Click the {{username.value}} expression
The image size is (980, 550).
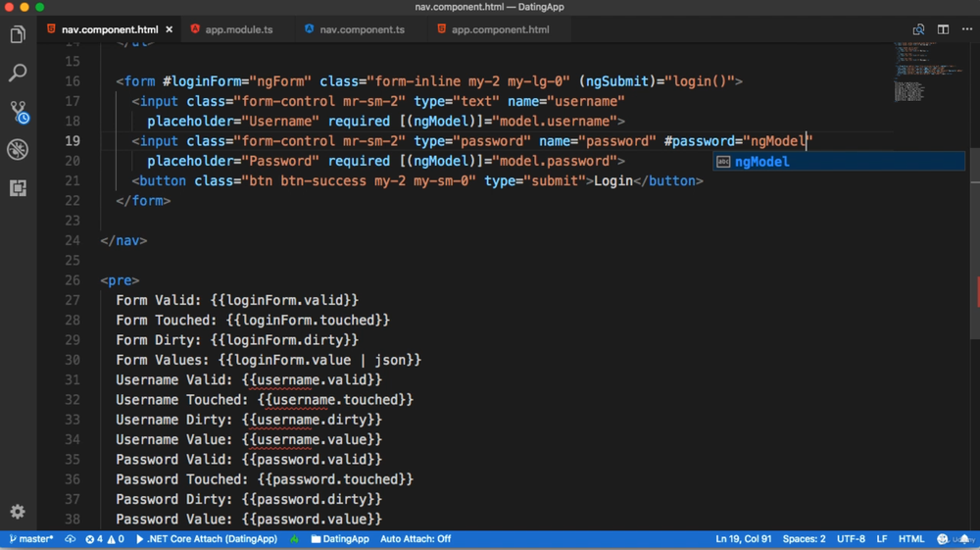click(x=312, y=439)
